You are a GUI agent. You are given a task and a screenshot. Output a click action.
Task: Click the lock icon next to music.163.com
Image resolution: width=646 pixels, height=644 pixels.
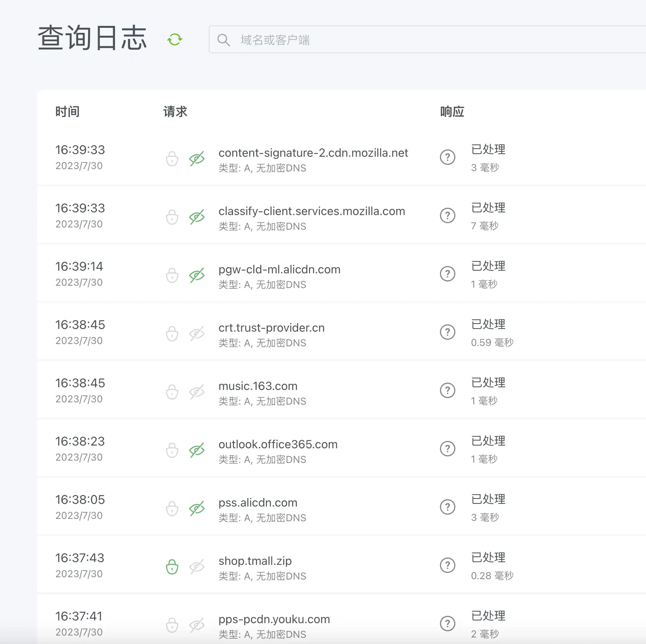172,392
